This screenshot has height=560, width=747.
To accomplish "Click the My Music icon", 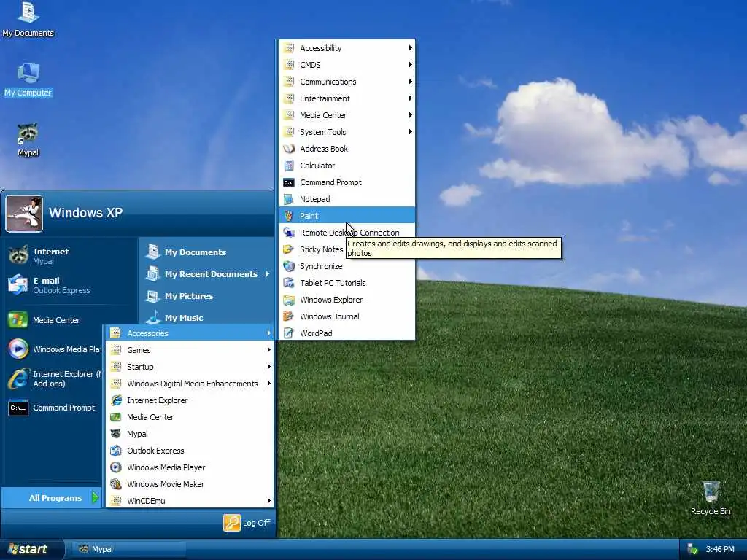I will click(153, 317).
